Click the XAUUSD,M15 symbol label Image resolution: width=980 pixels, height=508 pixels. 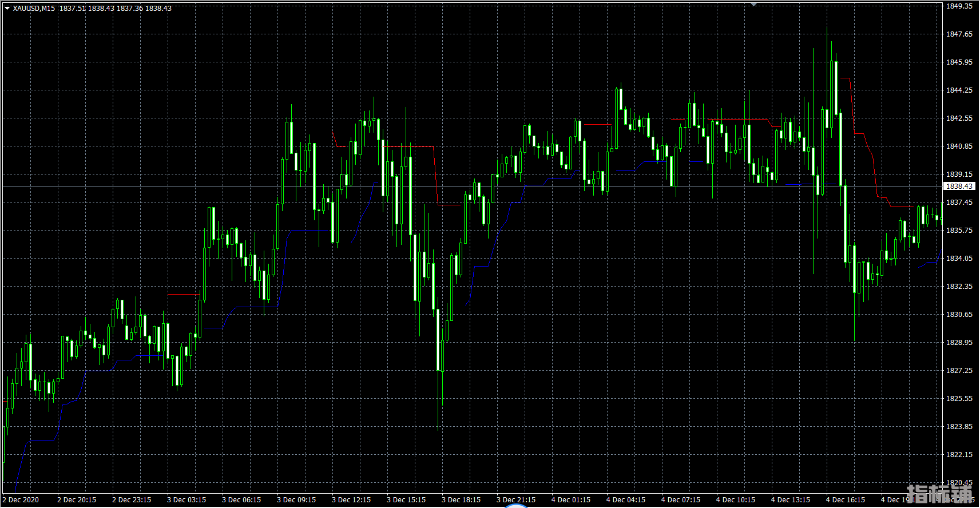[x=34, y=9]
